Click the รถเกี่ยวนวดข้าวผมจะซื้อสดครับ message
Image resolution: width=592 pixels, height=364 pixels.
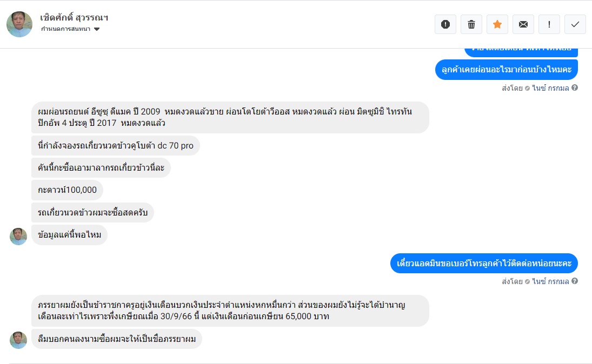(x=92, y=213)
